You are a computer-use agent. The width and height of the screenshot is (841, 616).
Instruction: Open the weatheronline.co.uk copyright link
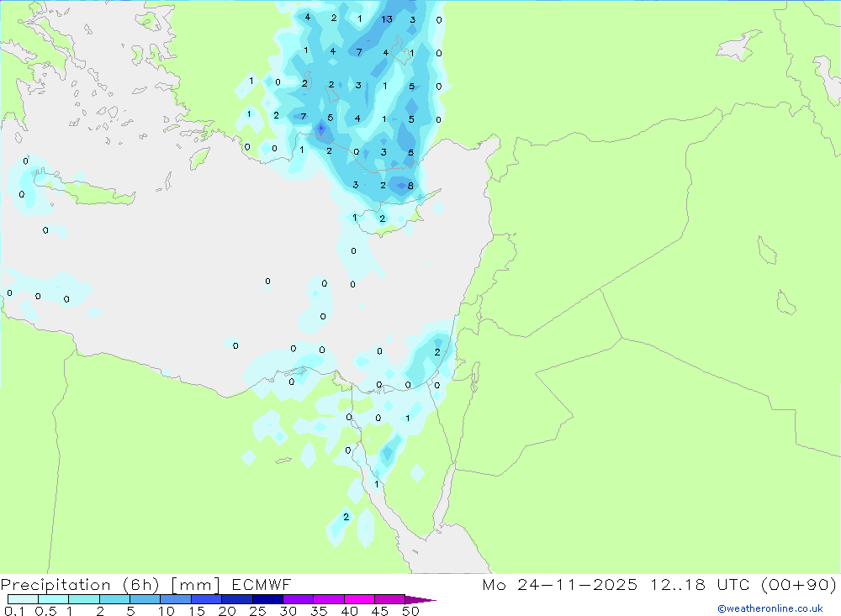pyautogui.click(x=770, y=608)
